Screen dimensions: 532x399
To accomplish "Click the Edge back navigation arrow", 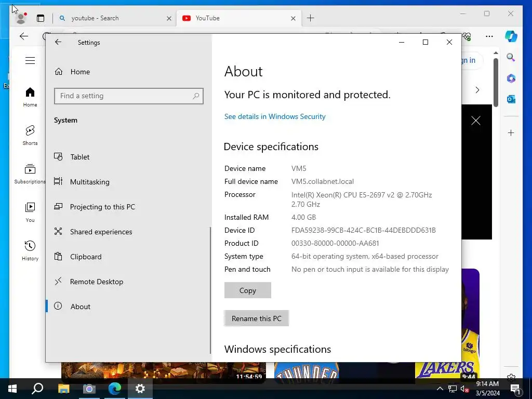I will tap(24, 36).
